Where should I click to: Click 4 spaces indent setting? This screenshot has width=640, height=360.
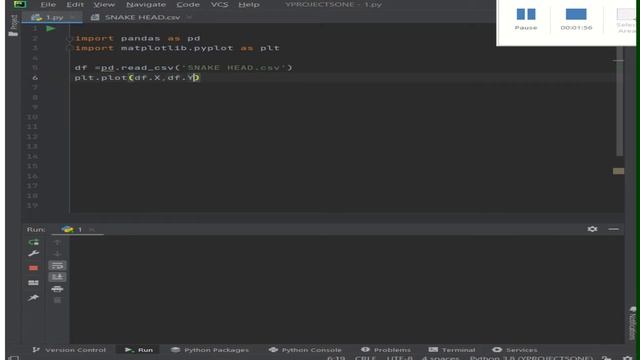tap(441, 358)
